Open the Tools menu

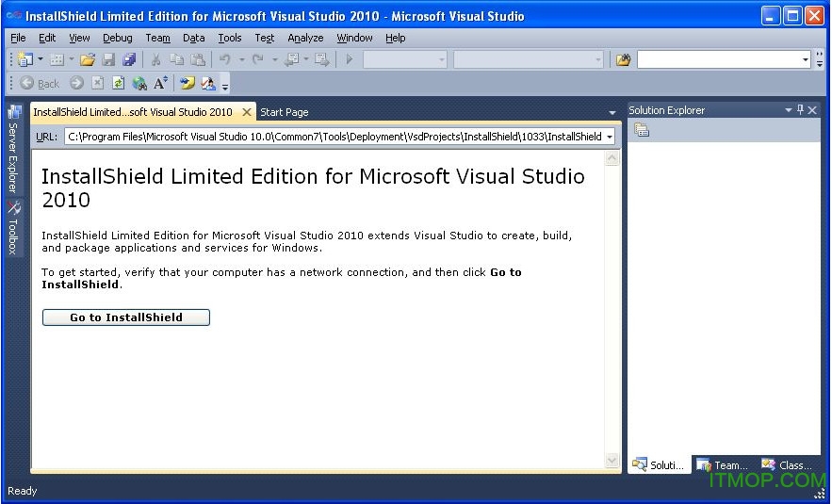[x=230, y=38]
